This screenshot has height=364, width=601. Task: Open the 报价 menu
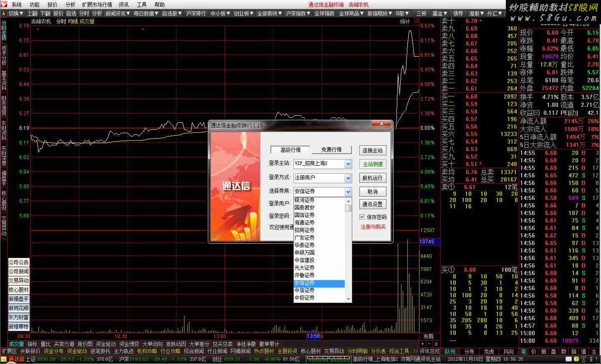53,5
